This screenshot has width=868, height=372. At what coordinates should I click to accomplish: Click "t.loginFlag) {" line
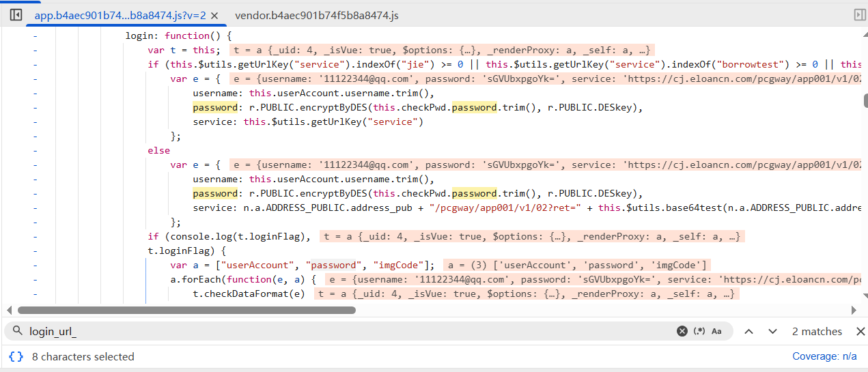pos(186,251)
